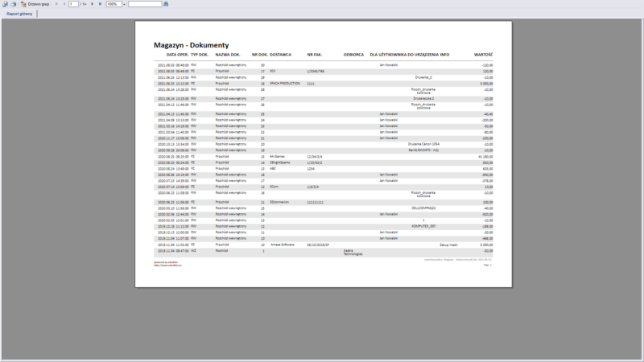Click device DELLCOMPAQ22
644x362 pixels.
tap(423, 208)
